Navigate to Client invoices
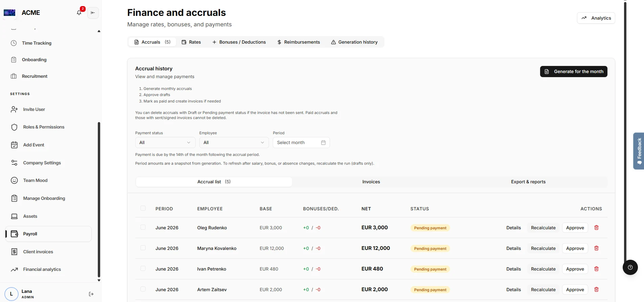644x302 pixels. [38, 252]
